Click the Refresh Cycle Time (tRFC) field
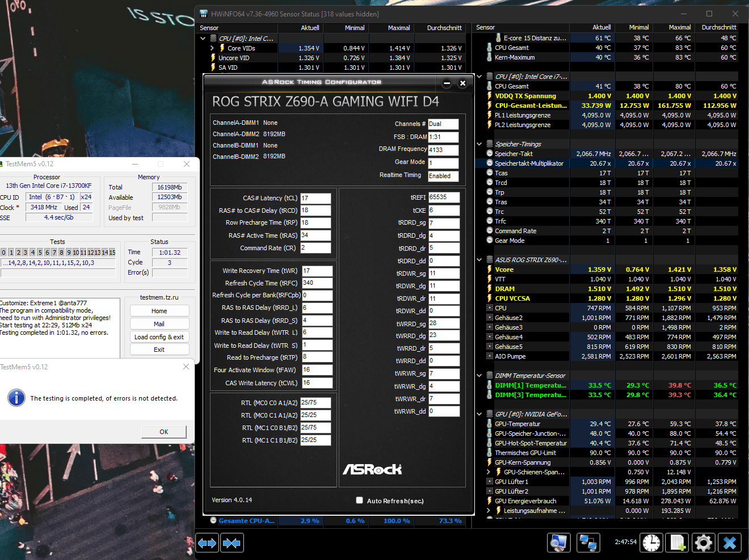Viewport: 749px width, 560px height. click(317, 283)
